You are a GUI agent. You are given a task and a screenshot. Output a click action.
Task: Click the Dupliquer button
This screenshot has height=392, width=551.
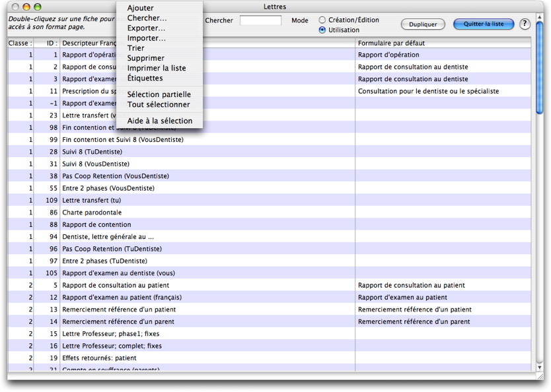pyautogui.click(x=423, y=24)
